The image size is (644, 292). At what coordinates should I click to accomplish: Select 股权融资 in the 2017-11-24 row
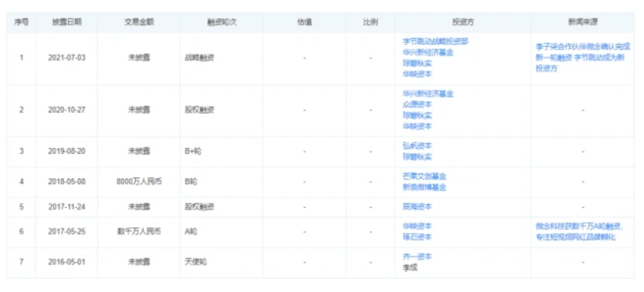pyautogui.click(x=199, y=206)
